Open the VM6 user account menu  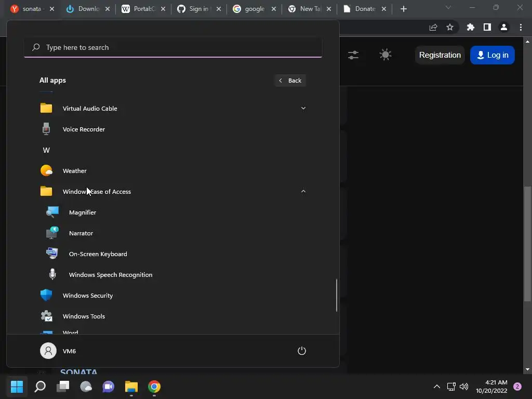(x=58, y=351)
